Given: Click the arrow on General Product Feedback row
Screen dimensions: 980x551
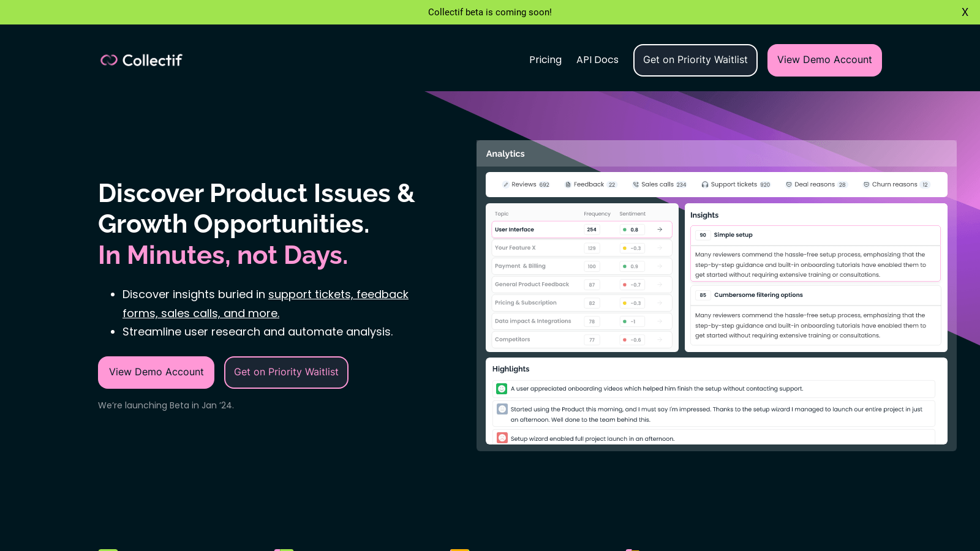Looking at the screenshot, I should point(660,285).
